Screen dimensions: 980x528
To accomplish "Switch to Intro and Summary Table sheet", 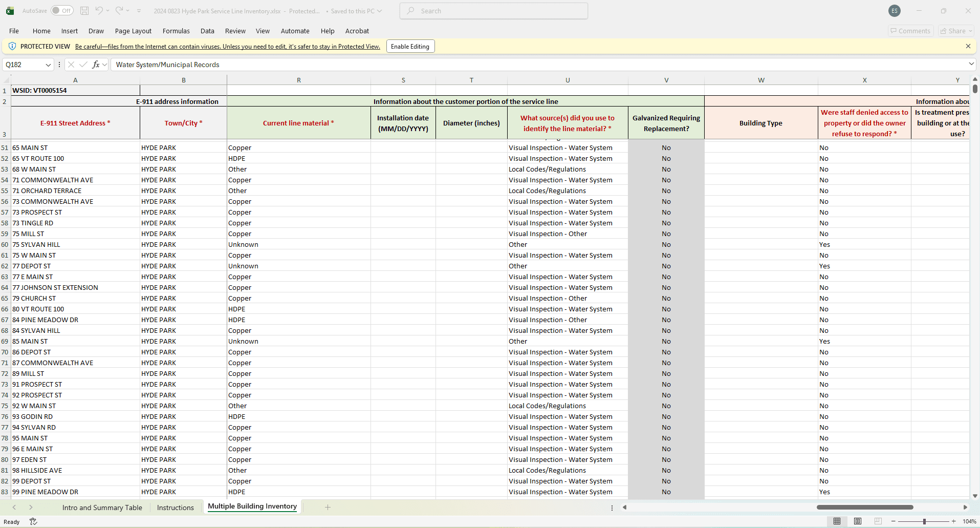I will 102,508.
